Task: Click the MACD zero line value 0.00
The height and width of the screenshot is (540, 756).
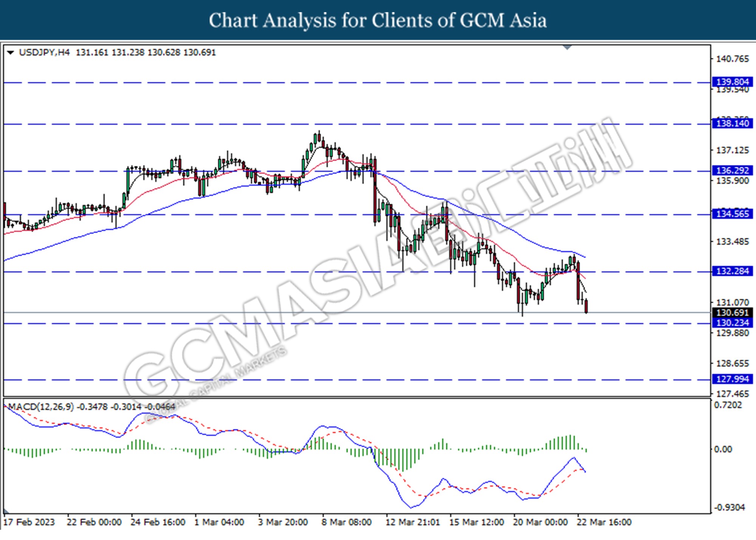Action: pos(723,449)
